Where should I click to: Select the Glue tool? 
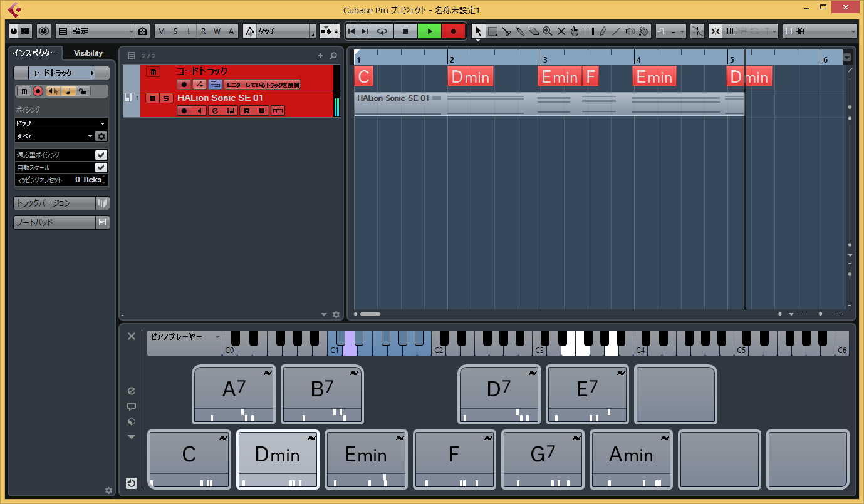tap(520, 31)
